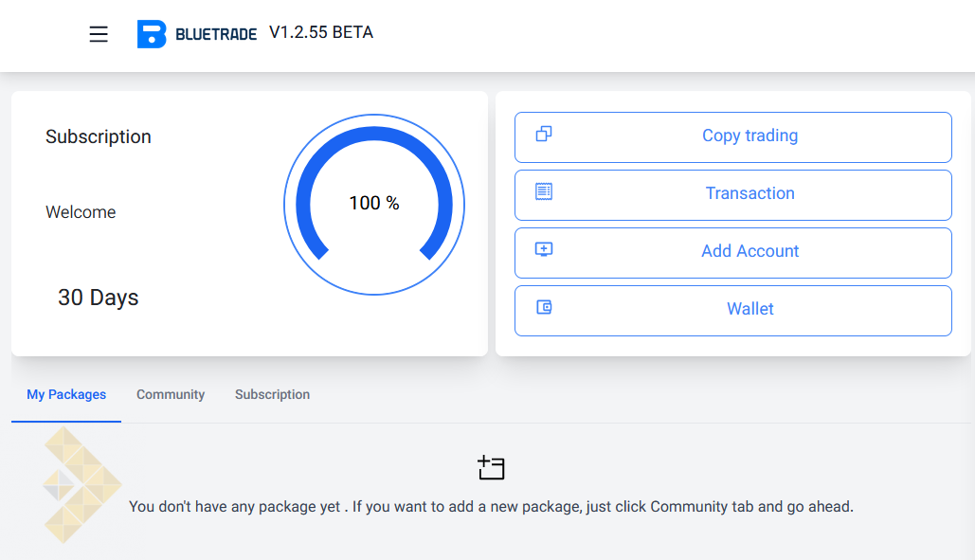
Task: Open Copy trading via its text label
Action: pyautogui.click(x=749, y=135)
